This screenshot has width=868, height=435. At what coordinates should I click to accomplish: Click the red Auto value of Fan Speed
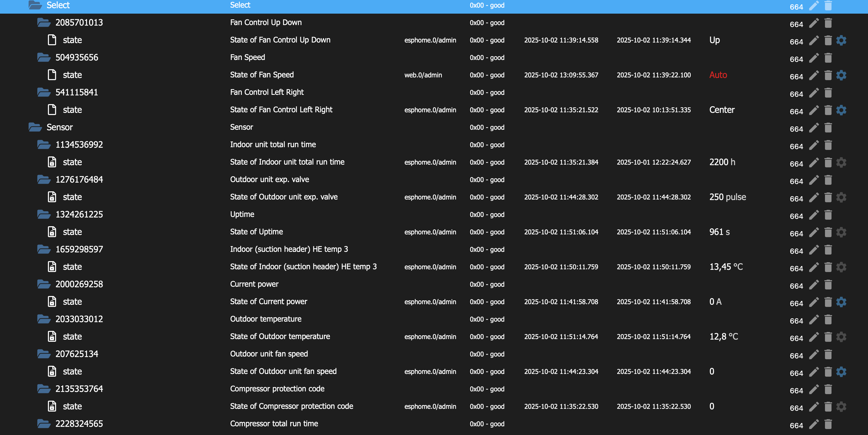click(718, 75)
